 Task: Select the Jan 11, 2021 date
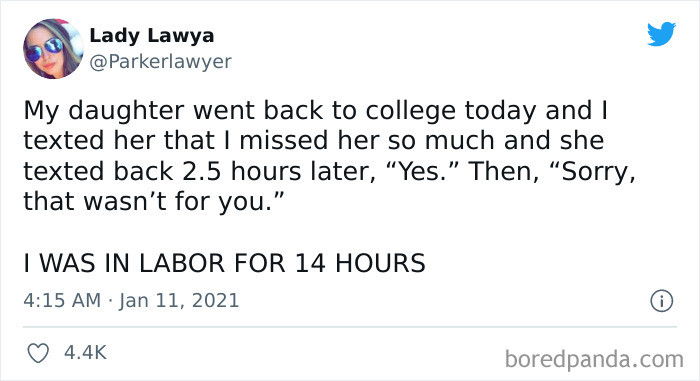[179, 300]
